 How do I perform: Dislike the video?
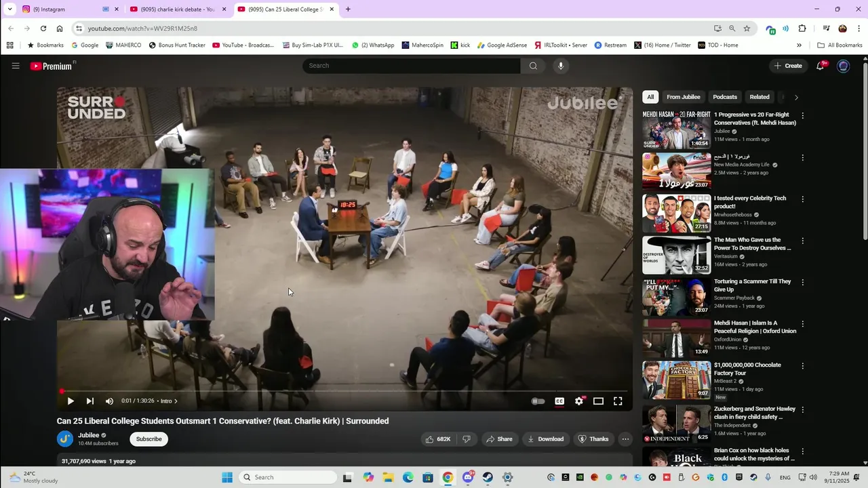(467, 439)
